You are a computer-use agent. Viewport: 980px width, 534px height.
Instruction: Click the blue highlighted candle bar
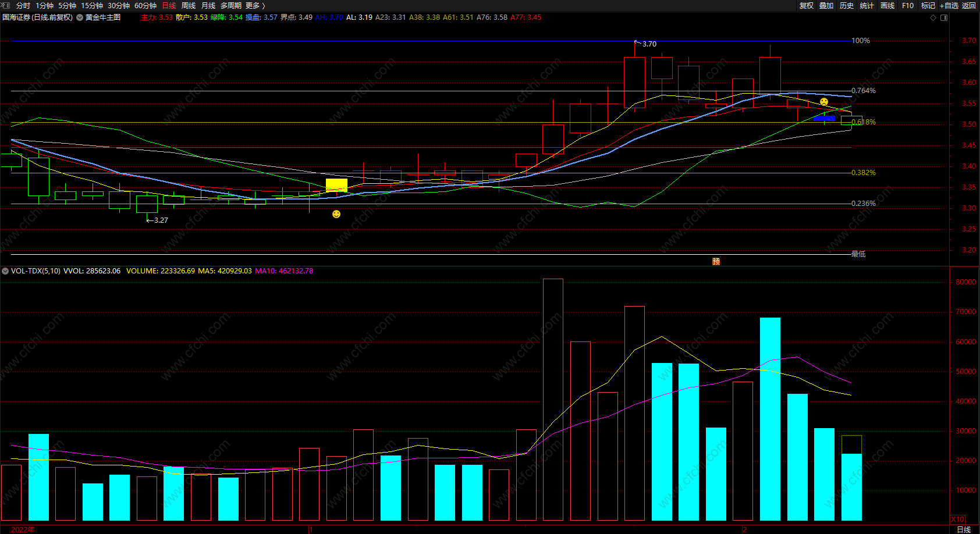click(x=824, y=118)
